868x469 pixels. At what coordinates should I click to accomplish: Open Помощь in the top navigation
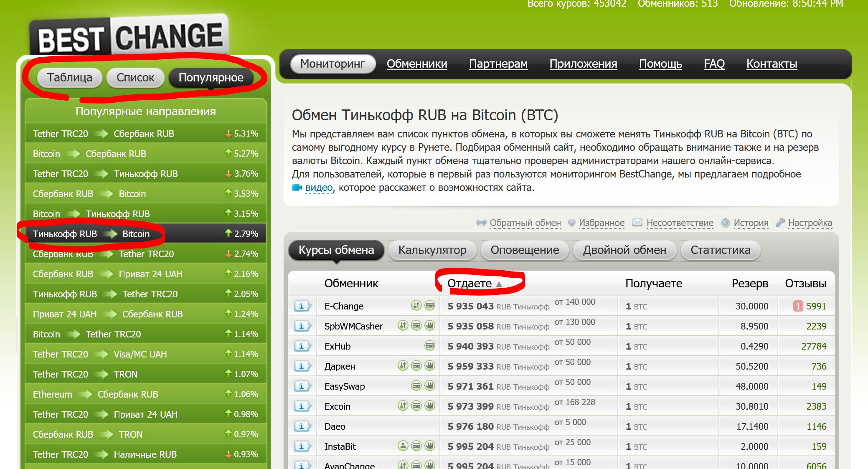tap(660, 64)
